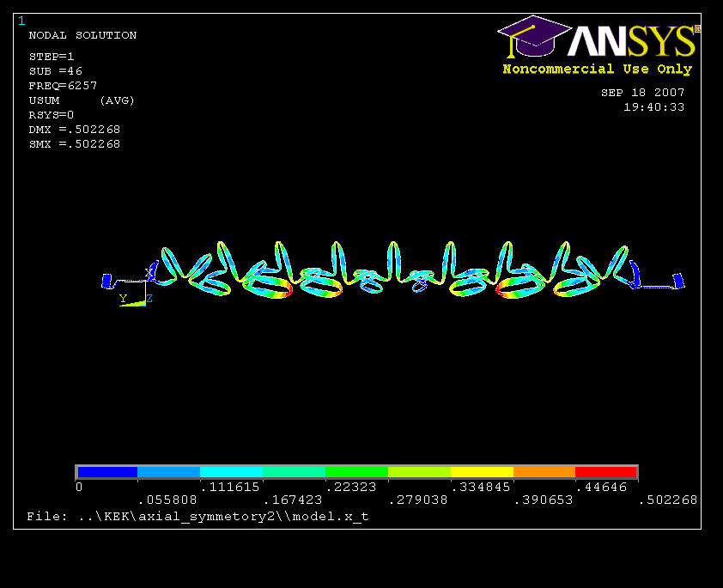The image size is (723, 588).
Task: Click the RSYS=0 label
Action: point(51,115)
